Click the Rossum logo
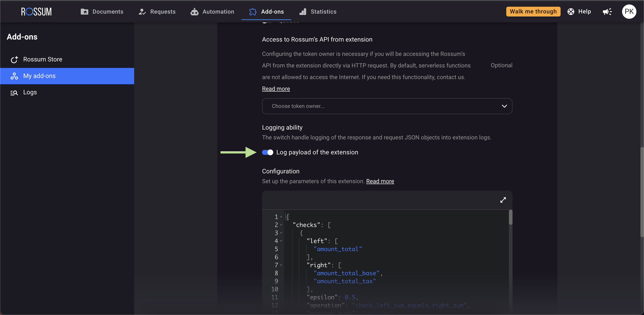 tap(36, 11)
